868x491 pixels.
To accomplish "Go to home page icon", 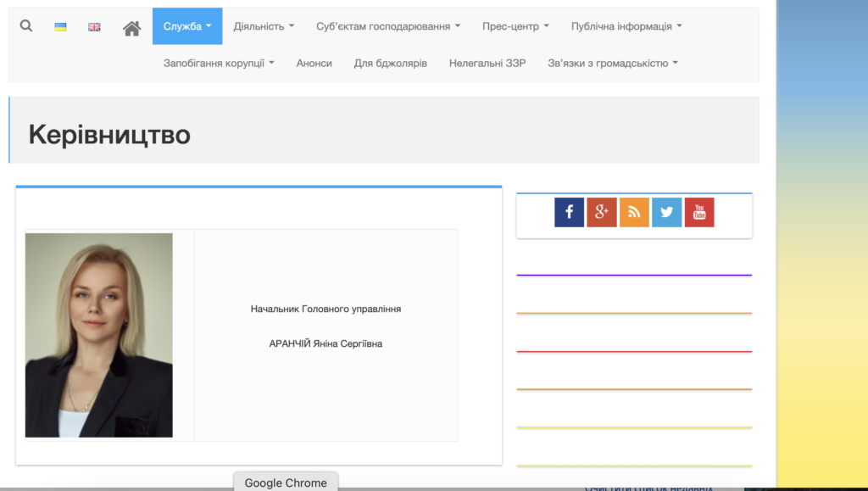I will pyautogui.click(x=131, y=28).
